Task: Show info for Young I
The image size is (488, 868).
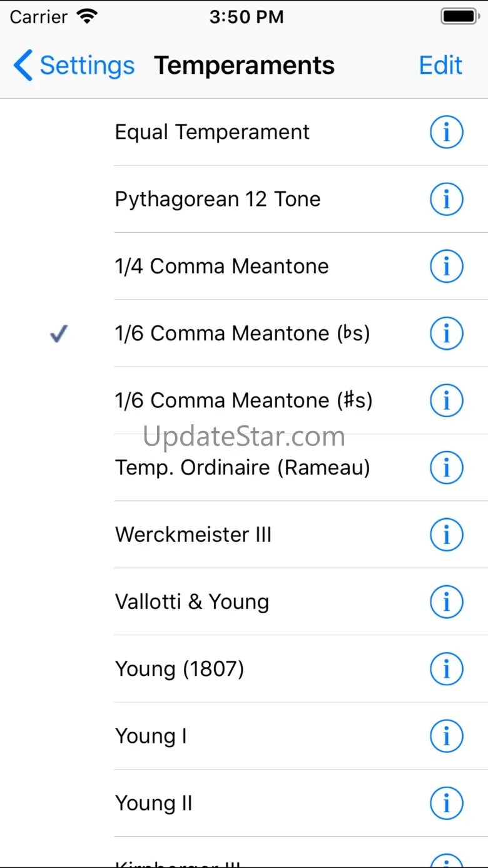Action: click(x=446, y=736)
